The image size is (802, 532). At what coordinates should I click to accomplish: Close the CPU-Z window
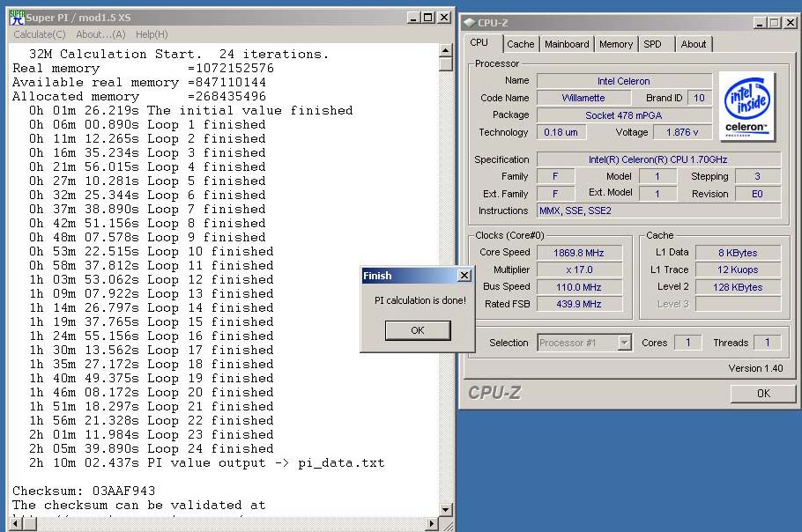point(791,23)
